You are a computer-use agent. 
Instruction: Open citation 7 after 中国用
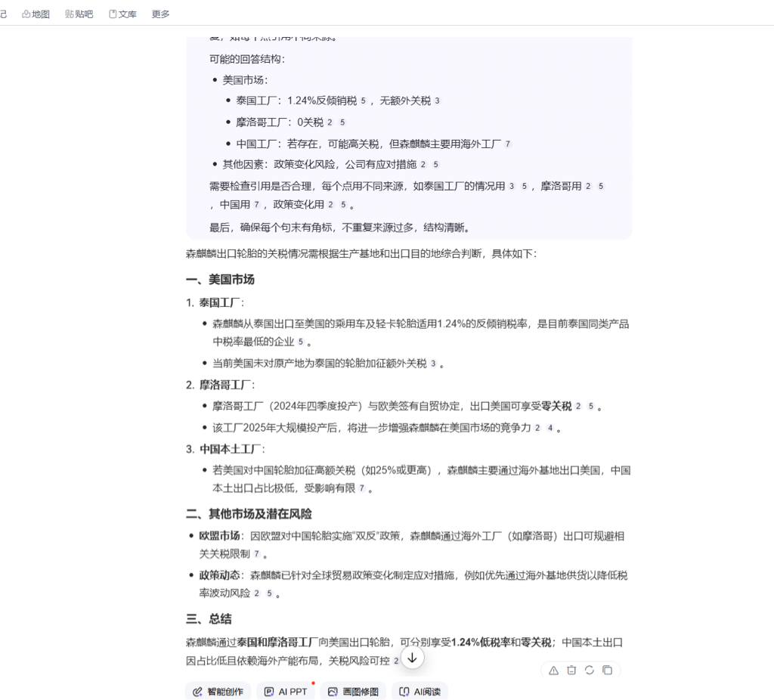pyautogui.click(x=257, y=204)
